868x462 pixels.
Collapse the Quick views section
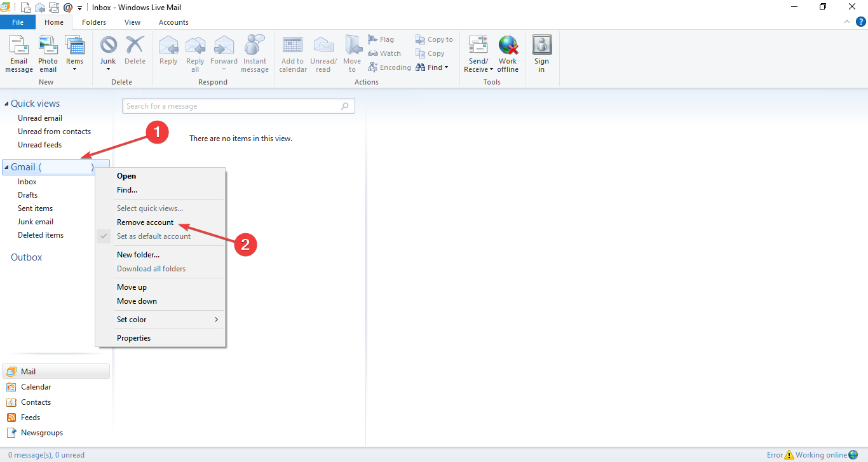click(6, 104)
